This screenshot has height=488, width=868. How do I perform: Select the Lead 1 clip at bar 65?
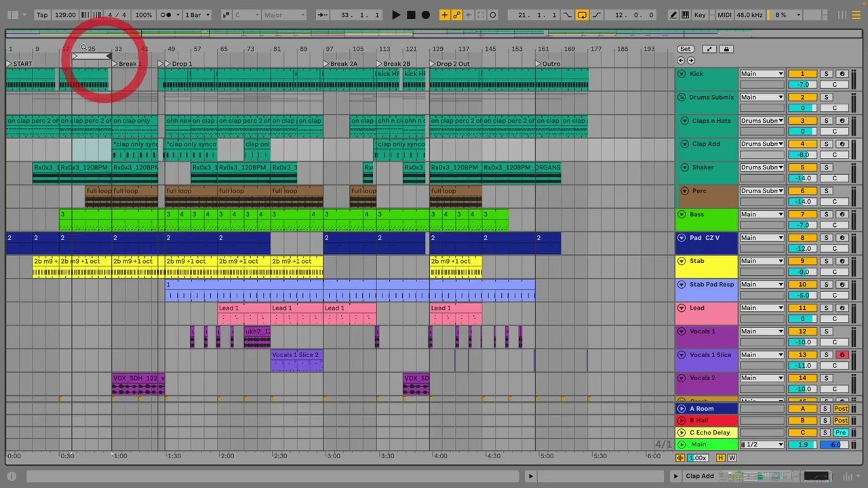coord(244,314)
